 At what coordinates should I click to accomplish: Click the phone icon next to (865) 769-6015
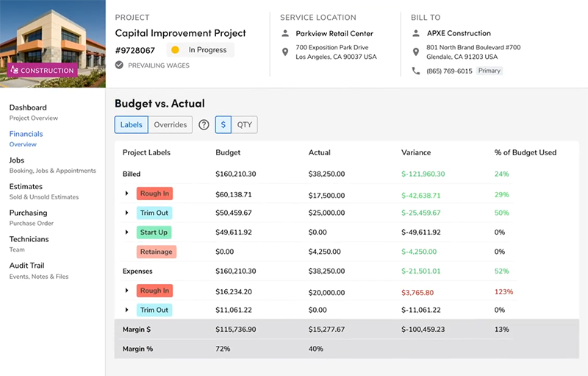(x=416, y=71)
